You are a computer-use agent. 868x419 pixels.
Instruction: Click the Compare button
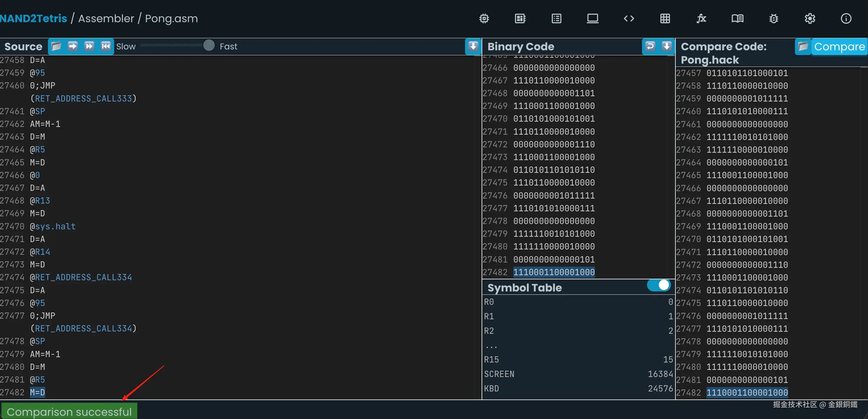point(839,47)
